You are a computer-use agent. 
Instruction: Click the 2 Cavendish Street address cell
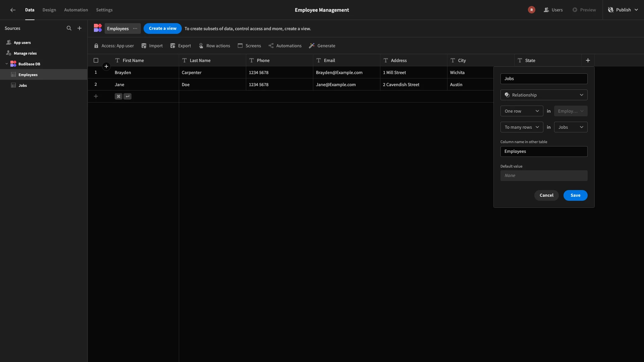click(x=414, y=84)
